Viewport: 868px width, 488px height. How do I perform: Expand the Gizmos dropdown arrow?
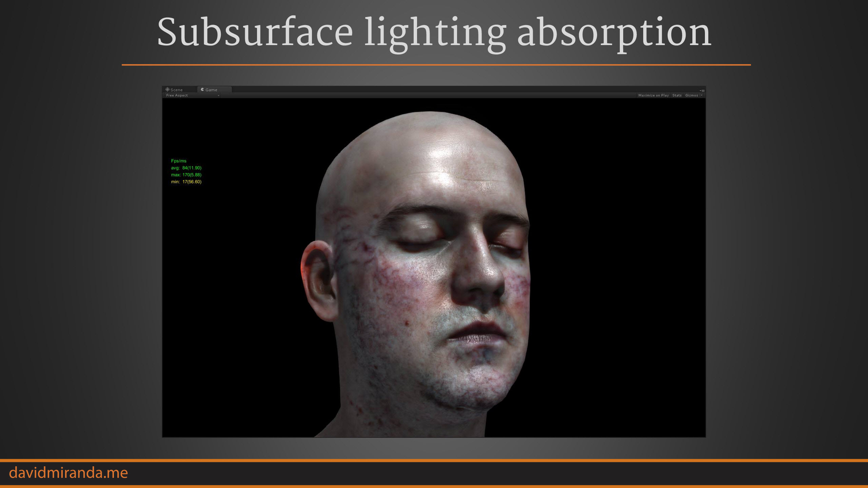coord(702,96)
